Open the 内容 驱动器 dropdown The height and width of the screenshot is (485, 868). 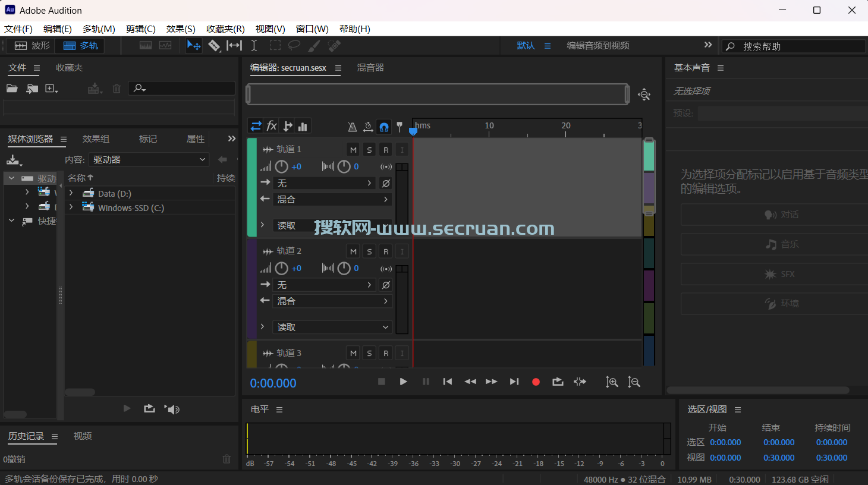[149, 160]
